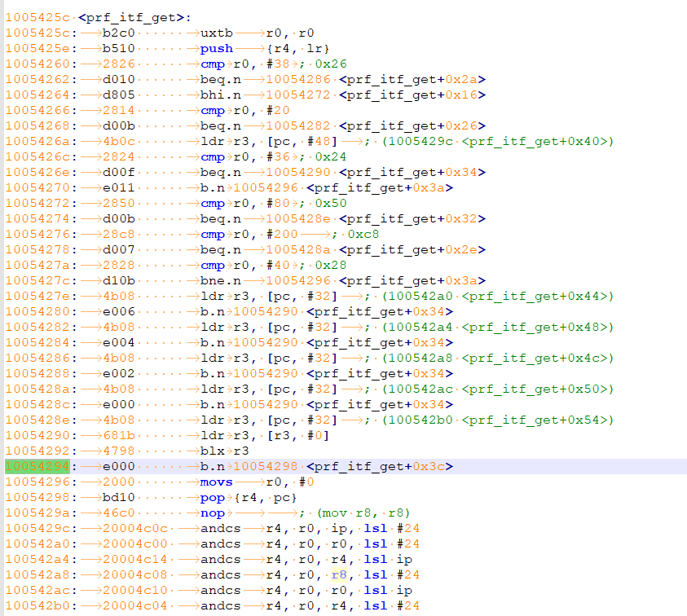
Task: Click the prf_itf_get function label header
Action: click(134, 18)
